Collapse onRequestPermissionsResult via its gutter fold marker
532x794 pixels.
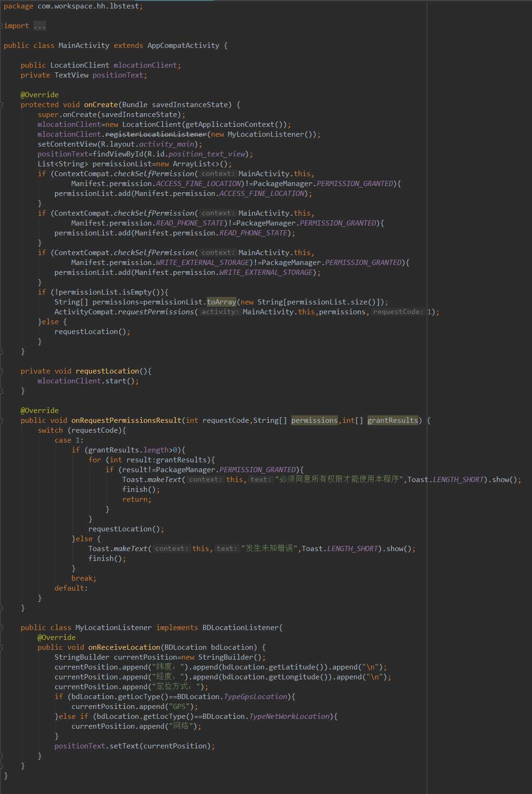[x=1, y=420]
